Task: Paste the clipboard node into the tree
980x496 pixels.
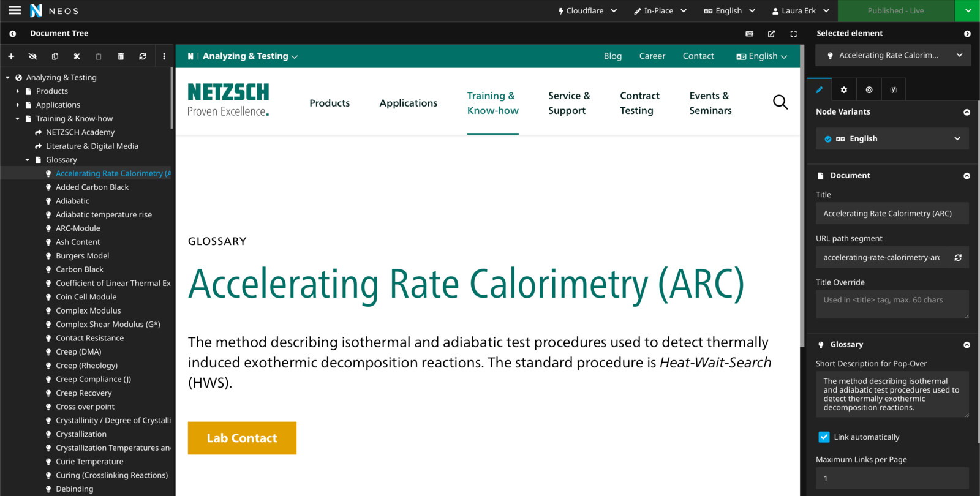Action: [x=99, y=56]
